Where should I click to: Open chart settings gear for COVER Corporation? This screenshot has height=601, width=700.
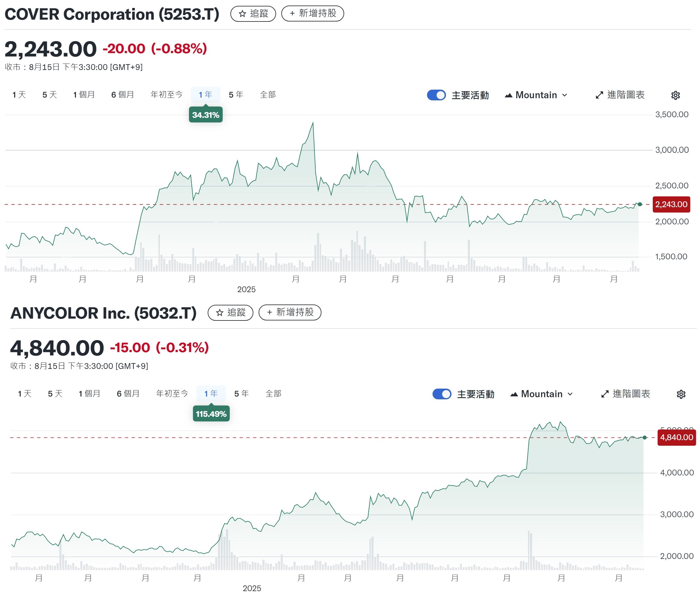(x=675, y=95)
